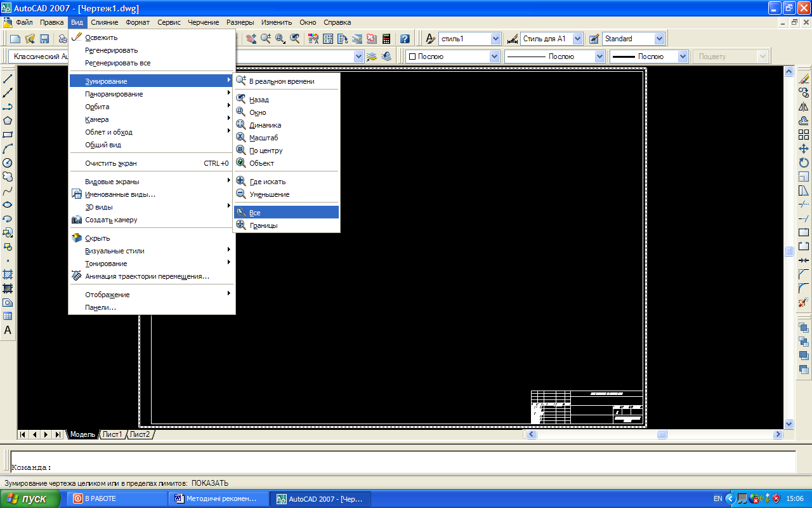Image resolution: width=812 pixels, height=508 pixels.
Task: Select the Mirror tool
Action: [804, 107]
